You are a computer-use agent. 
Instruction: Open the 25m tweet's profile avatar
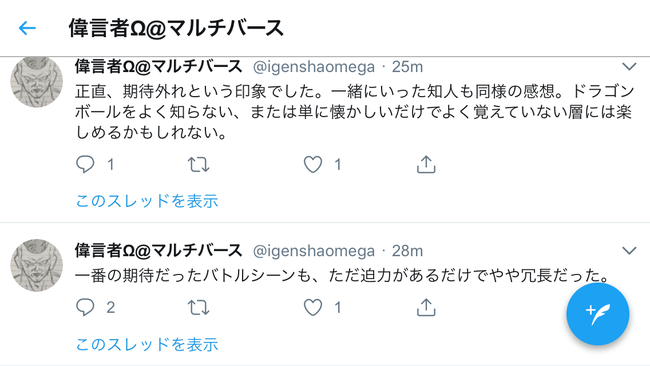click(36, 81)
